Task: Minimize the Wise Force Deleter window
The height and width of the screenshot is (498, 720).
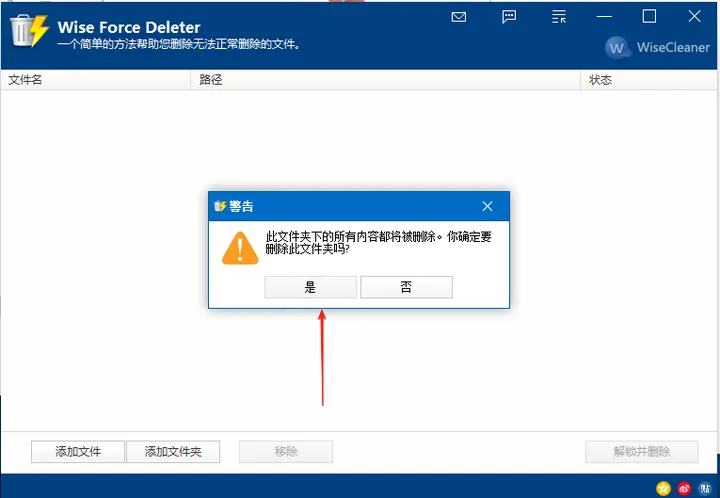Action: [604, 17]
